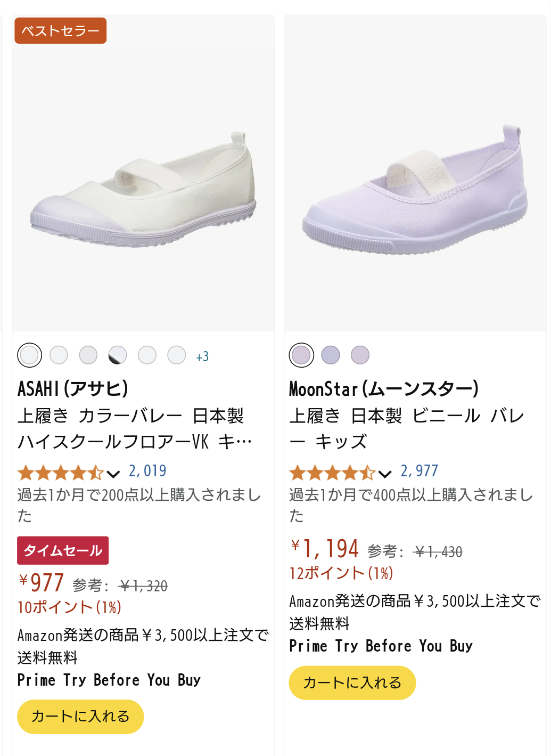Open ASAHI 2,019 reviews link
Image resolution: width=551 pixels, height=756 pixels.
coord(147,471)
